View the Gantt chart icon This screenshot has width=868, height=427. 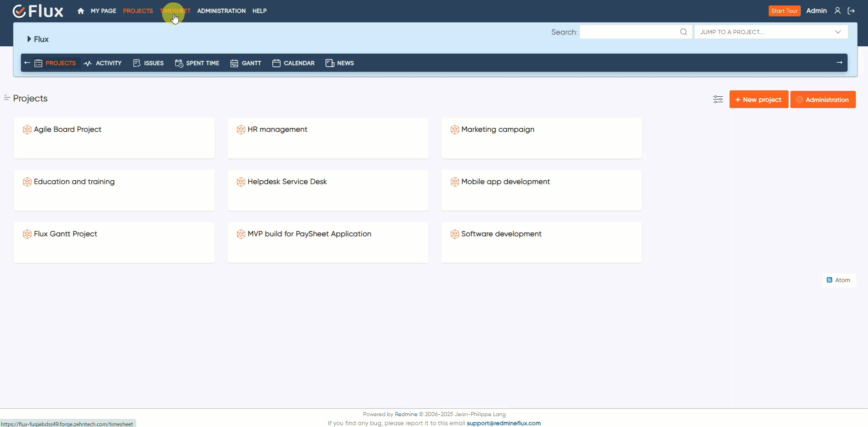point(234,63)
